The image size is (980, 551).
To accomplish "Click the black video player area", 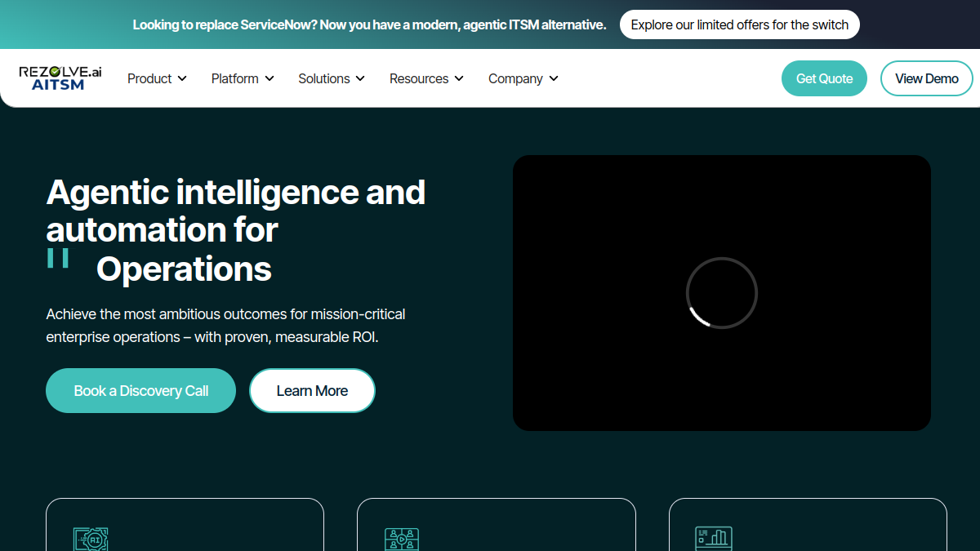I will (722, 293).
